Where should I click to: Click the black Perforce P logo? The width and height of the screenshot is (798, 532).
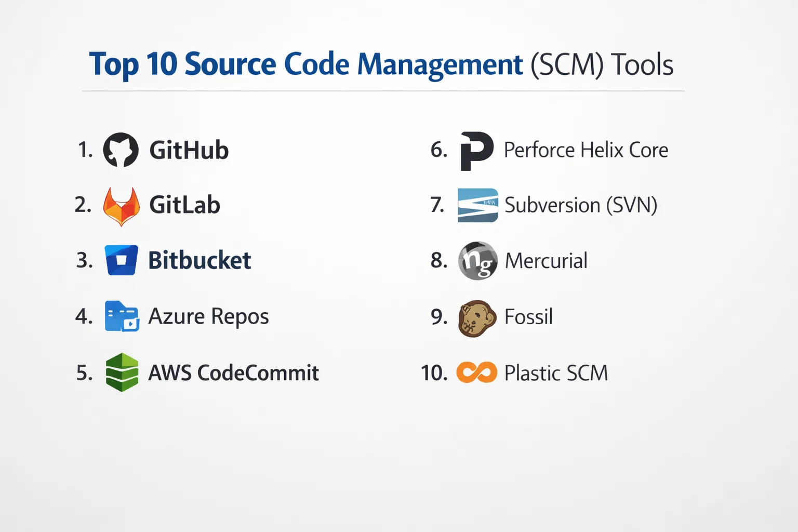point(476,151)
